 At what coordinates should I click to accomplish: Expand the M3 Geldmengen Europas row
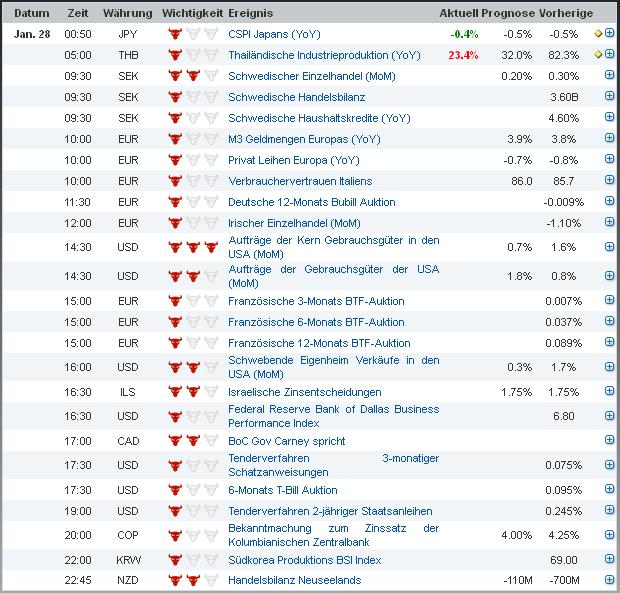tap(609, 139)
